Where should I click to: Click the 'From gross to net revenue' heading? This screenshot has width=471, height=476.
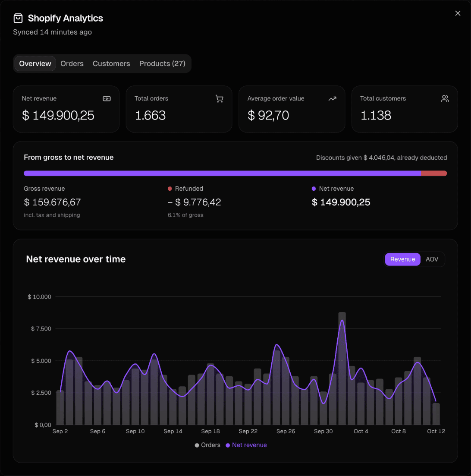69,157
